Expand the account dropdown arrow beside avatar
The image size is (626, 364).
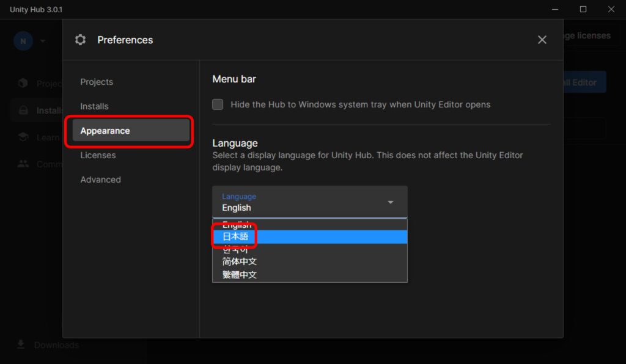(x=43, y=41)
